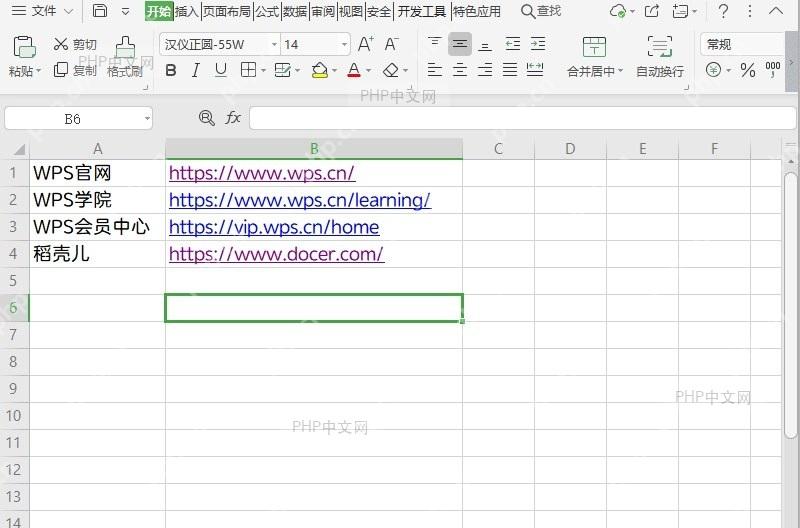Image resolution: width=800 pixels, height=528 pixels.
Task: Click the eraser clear formatting icon
Action: click(x=391, y=70)
